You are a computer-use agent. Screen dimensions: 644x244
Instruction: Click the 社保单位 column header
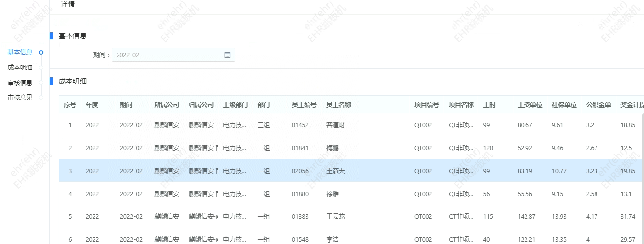pyautogui.click(x=564, y=105)
